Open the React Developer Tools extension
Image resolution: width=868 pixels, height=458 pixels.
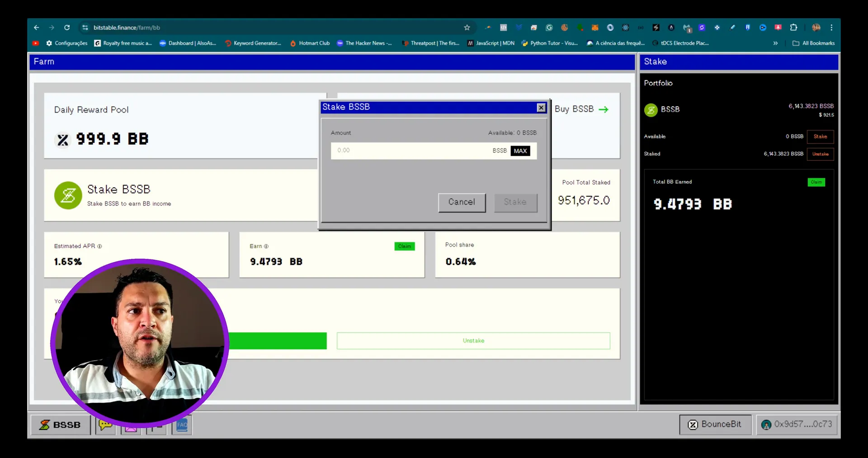(x=625, y=28)
